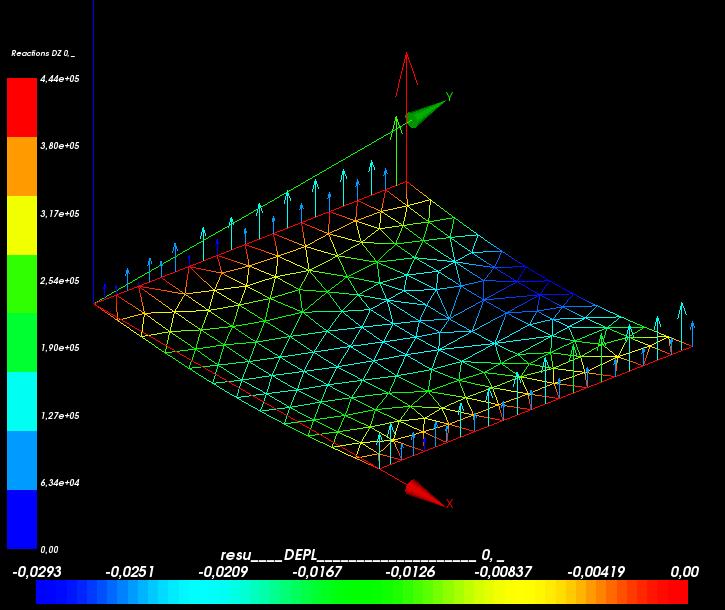
Task: Click the green Y axis label
Action: pos(449,96)
